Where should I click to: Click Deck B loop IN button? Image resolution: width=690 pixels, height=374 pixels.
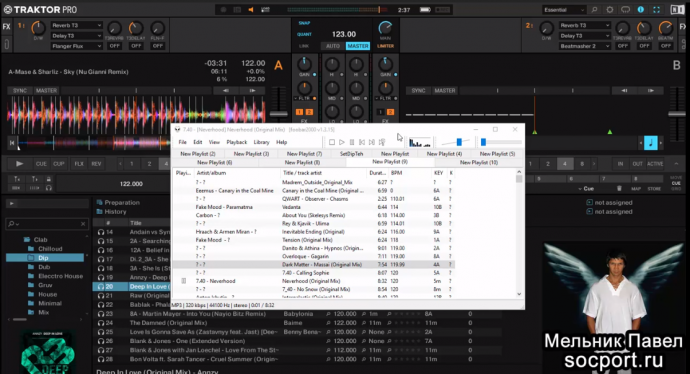[620, 164]
